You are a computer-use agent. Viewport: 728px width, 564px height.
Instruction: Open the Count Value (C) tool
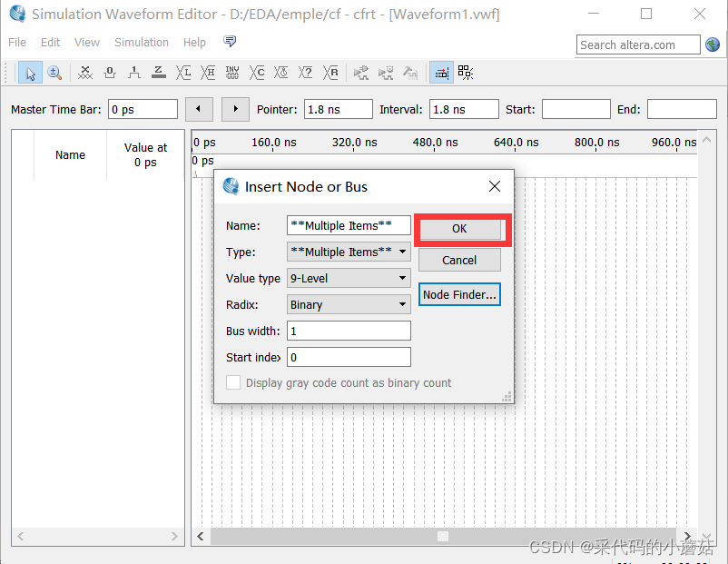pos(257,73)
